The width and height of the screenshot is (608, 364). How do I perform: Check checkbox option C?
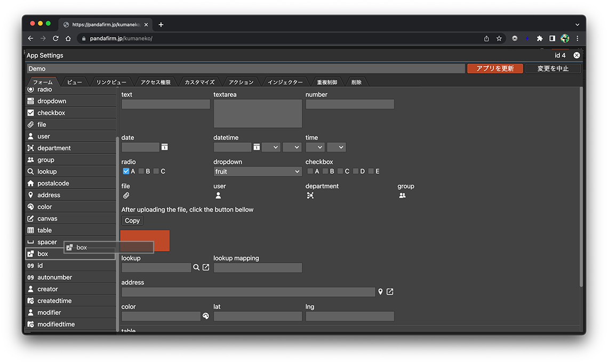pos(340,171)
